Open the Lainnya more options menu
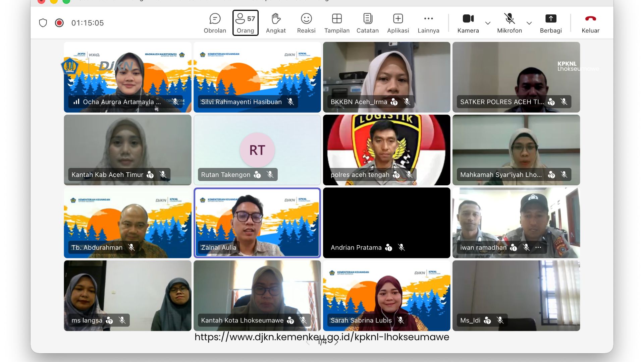This screenshot has height=362, width=644. (428, 23)
